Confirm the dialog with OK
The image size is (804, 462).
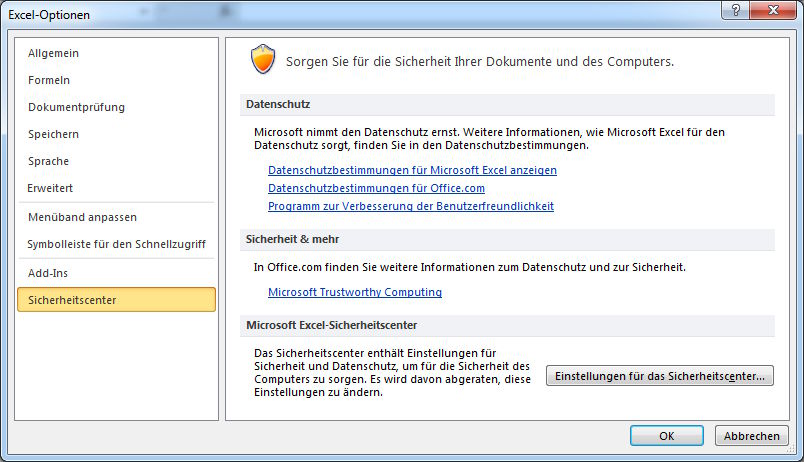[667, 436]
